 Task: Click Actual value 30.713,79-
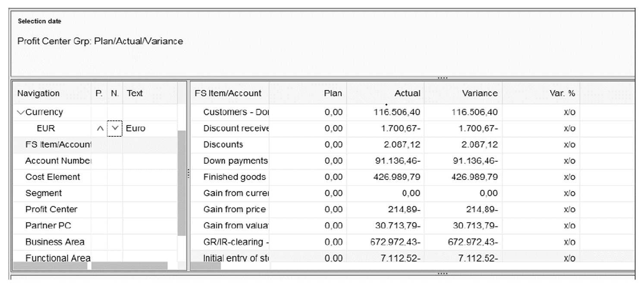tap(398, 226)
